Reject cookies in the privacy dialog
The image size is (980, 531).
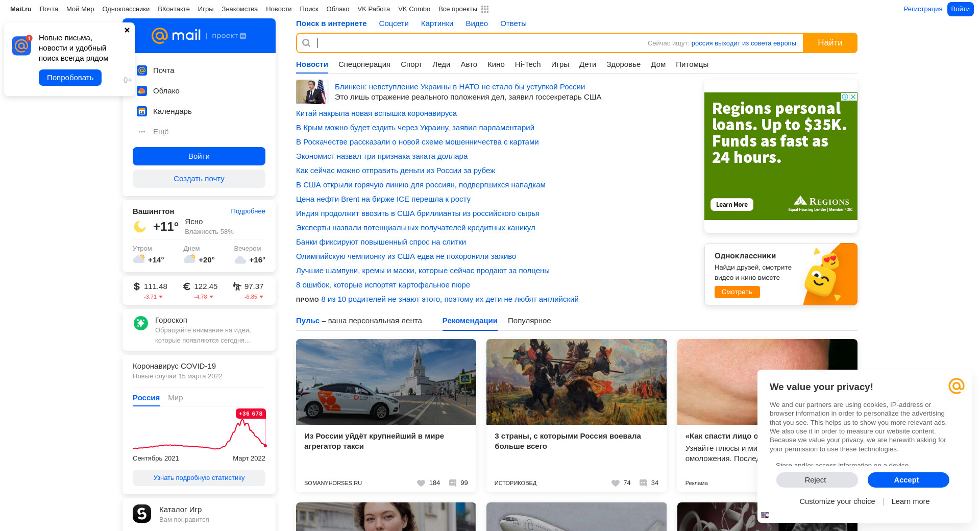pos(817,480)
